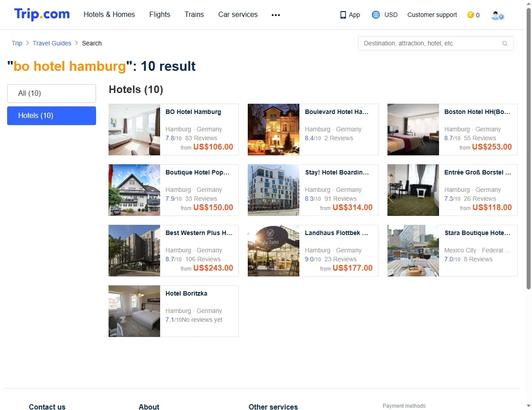Click the About footer heading

click(149, 406)
